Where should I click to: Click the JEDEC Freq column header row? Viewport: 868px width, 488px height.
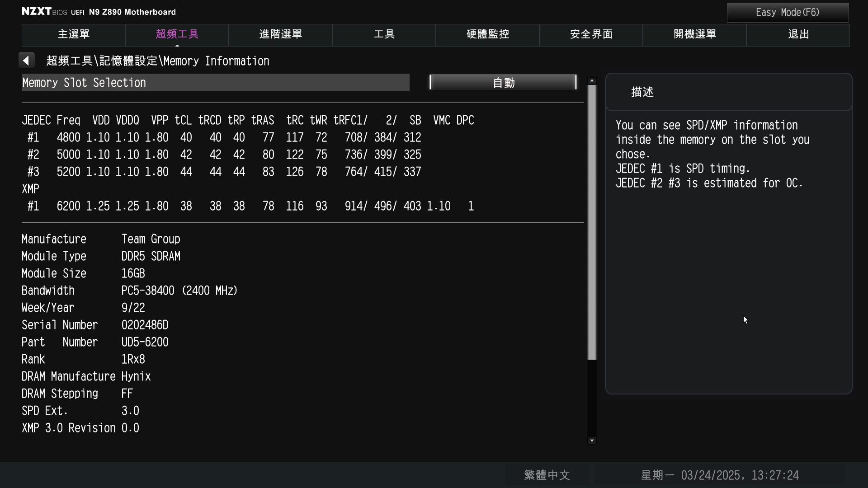point(248,120)
